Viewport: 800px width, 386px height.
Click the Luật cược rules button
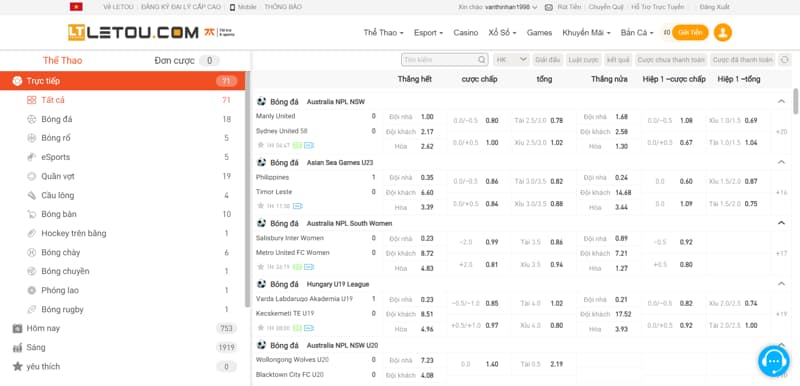[x=584, y=60]
